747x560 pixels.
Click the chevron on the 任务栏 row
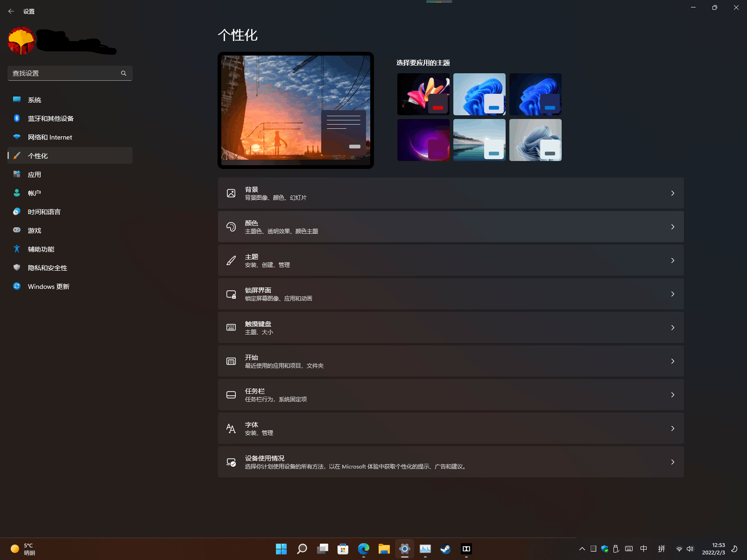tap(673, 395)
